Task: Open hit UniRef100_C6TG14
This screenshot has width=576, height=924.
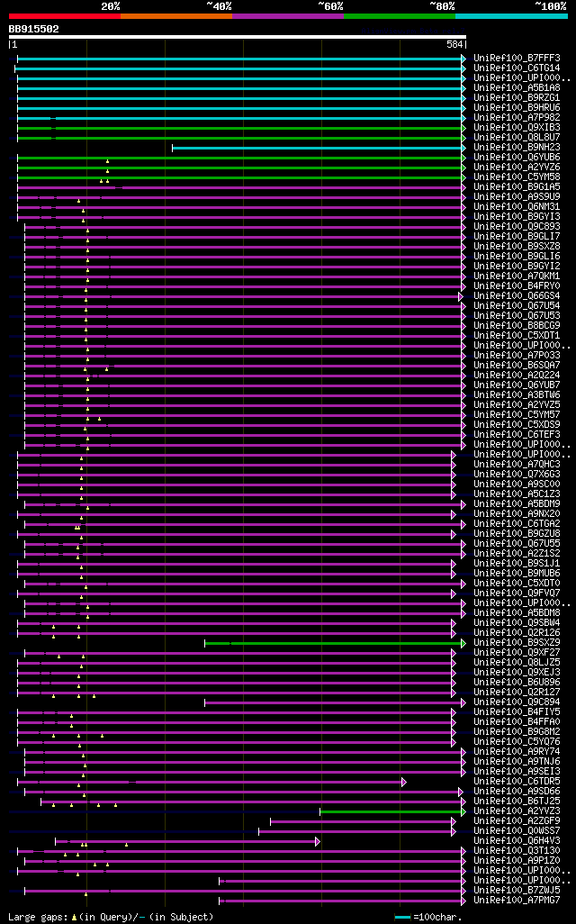Action: [x=517, y=68]
